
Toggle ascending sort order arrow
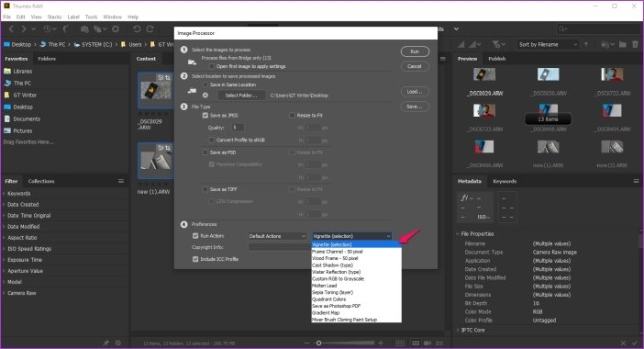[586, 44]
